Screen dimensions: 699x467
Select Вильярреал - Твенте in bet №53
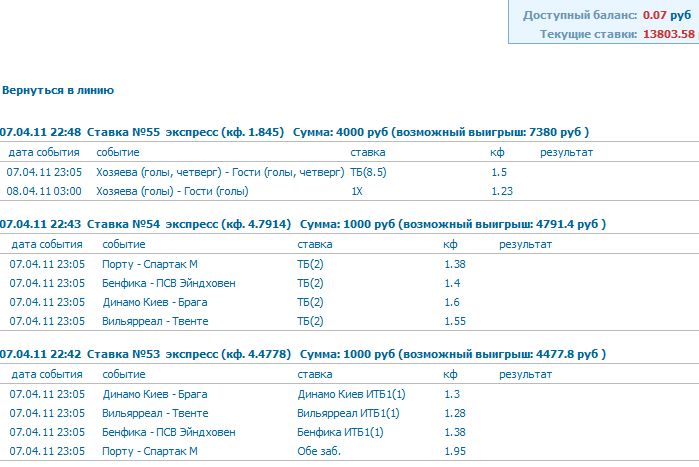tap(155, 414)
